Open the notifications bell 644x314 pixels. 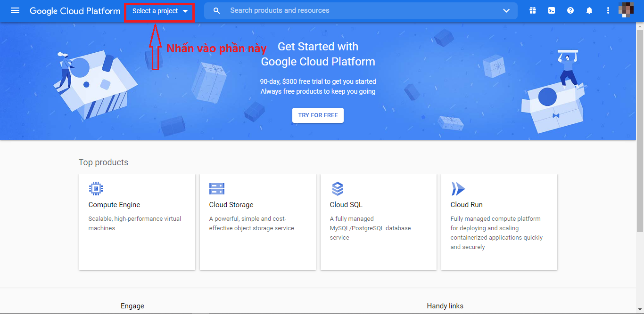(x=589, y=10)
